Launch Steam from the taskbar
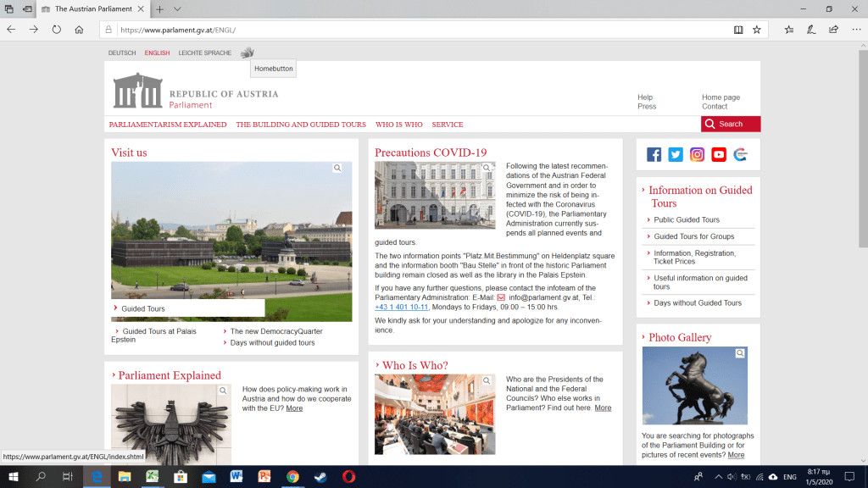Viewport: 868px width, 488px height. point(320,477)
